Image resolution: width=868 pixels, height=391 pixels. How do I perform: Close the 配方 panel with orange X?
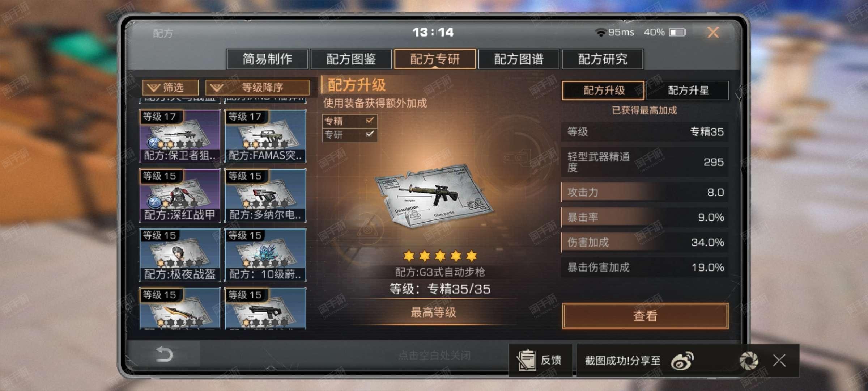(713, 32)
